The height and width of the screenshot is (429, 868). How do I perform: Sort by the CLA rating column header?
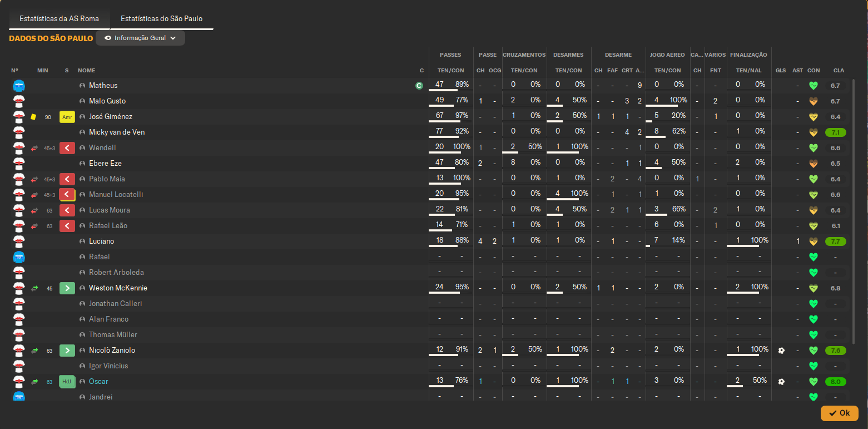(839, 71)
